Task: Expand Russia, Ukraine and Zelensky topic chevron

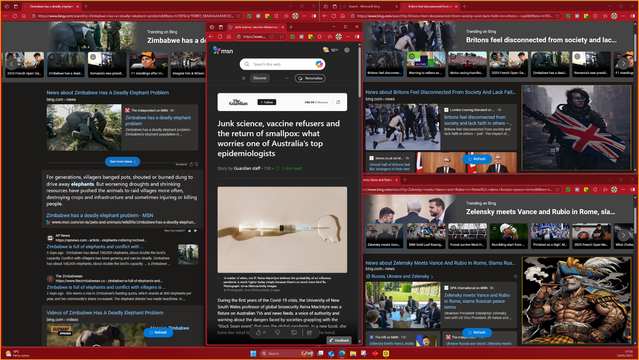Action: [432, 276]
